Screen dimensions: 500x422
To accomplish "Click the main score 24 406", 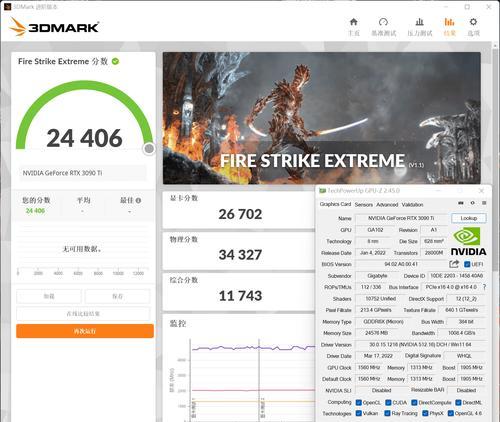I will 84,138.
